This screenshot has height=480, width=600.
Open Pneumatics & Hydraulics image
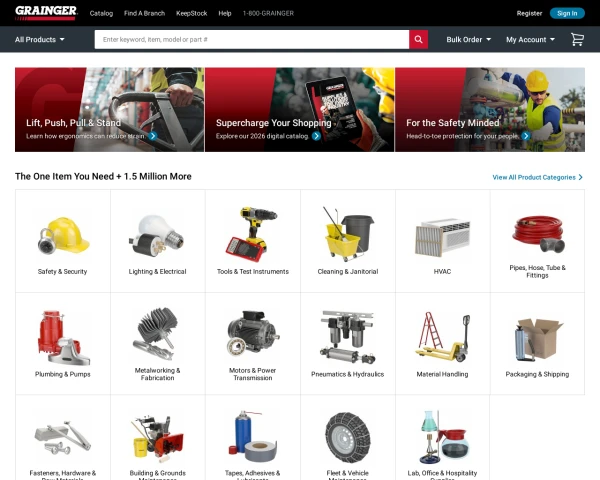pyautogui.click(x=348, y=337)
